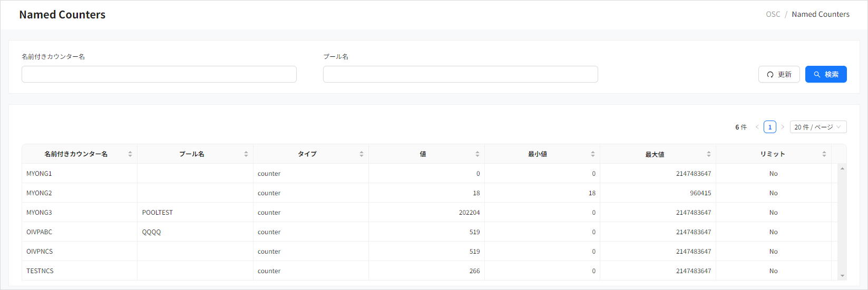This screenshot has width=868, height=290.
Task: Go to previous page arrow
Action: (757, 127)
